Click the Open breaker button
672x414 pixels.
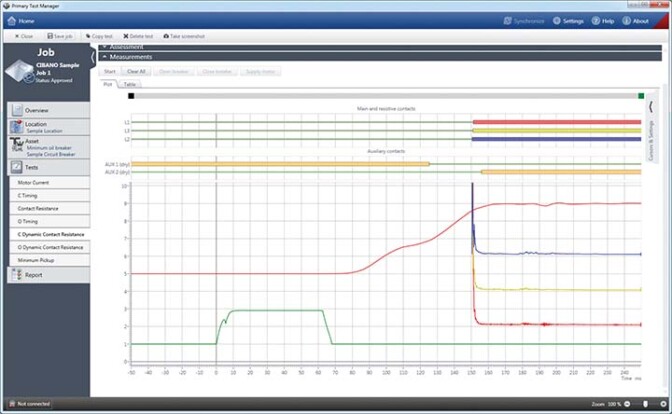pyautogui.click(x=174, y=72)
